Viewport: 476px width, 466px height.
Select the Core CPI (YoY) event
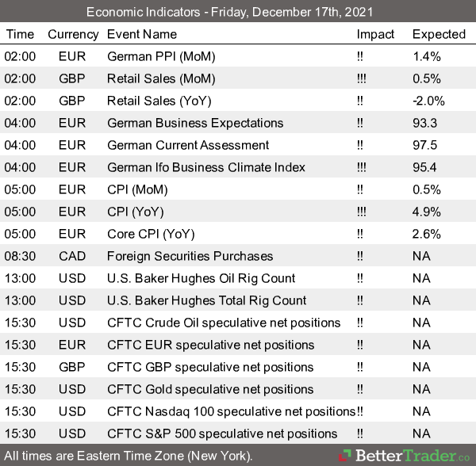coord(151,234)
